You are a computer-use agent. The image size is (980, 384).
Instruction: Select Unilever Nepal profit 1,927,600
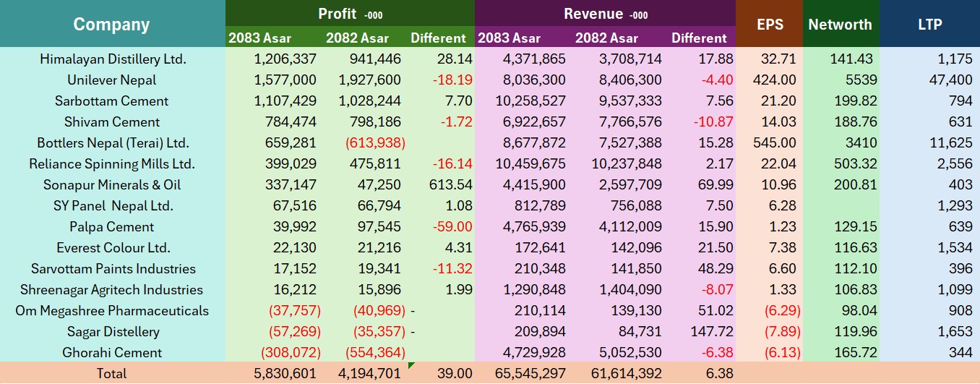coord(369,80)
